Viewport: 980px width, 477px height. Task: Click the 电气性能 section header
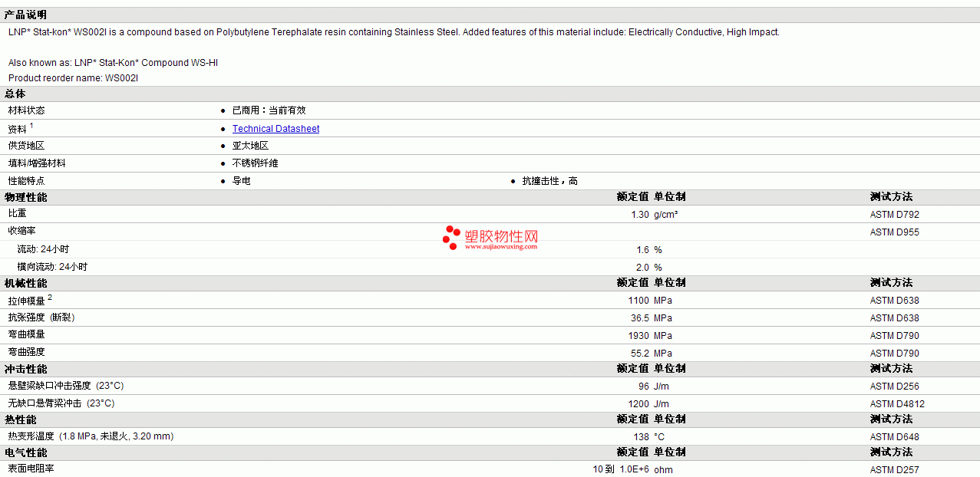coord(26,452)
